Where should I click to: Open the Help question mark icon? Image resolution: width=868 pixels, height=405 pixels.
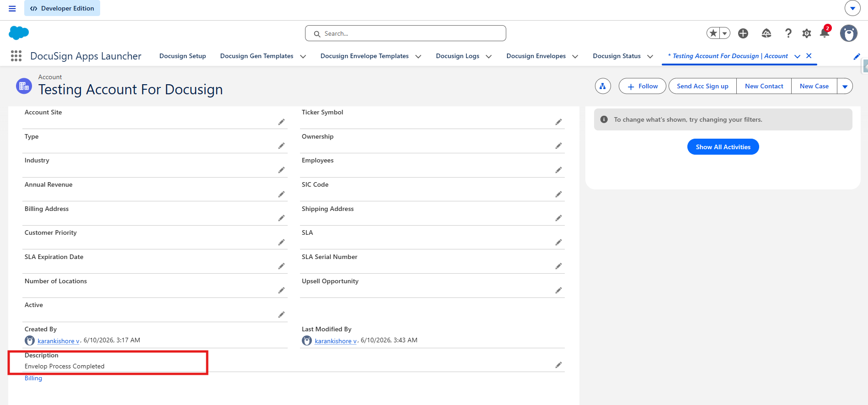tap(788, 33)
